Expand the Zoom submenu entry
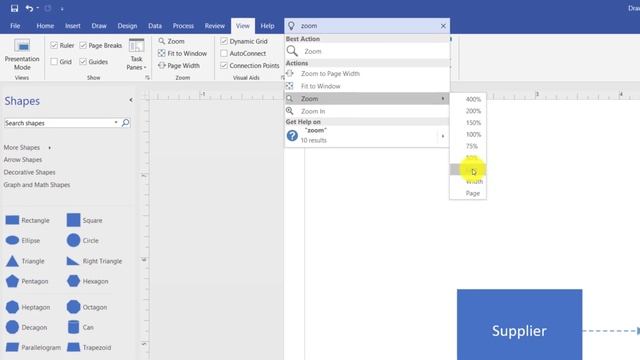This screenshot has height=360, width=640. click(x=367, y=98)
